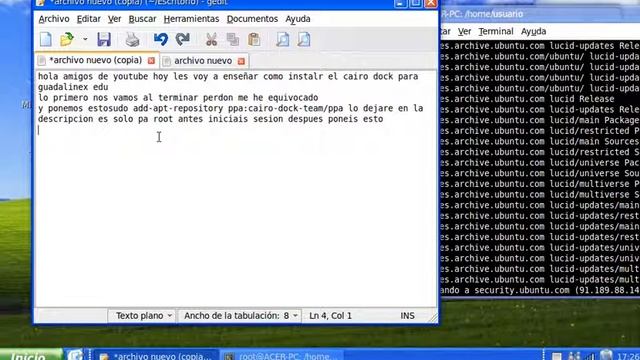Screen dimensions: 640x360
Task: Expand recent files arrow beside Open icon
Action: coord(85,40)
